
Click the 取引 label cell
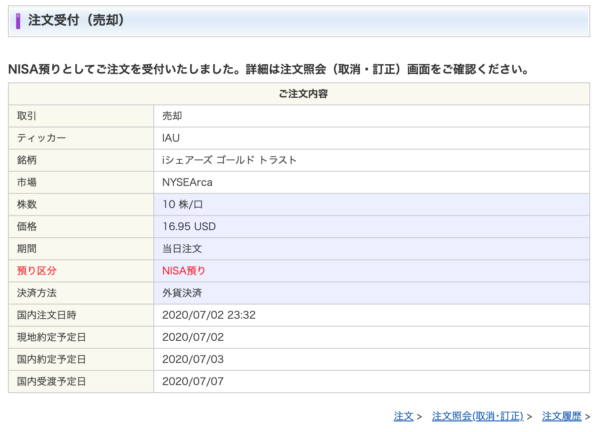(x=81, y=116)
